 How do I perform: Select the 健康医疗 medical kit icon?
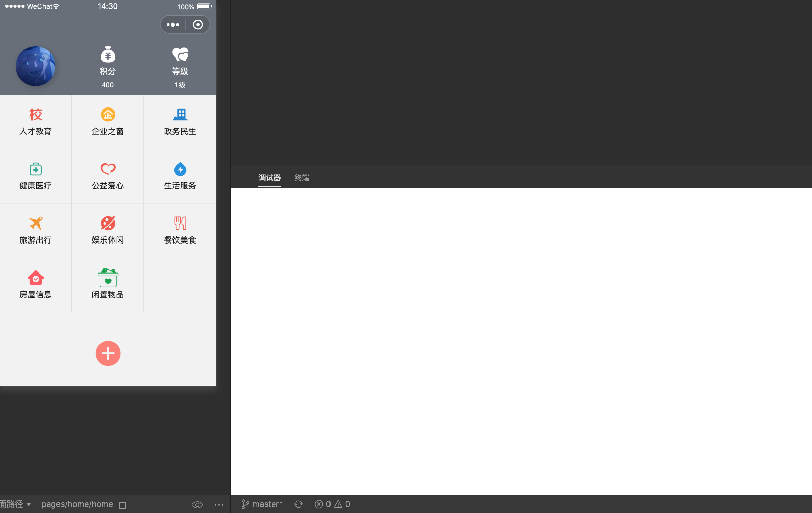click(x=35, y=169)
